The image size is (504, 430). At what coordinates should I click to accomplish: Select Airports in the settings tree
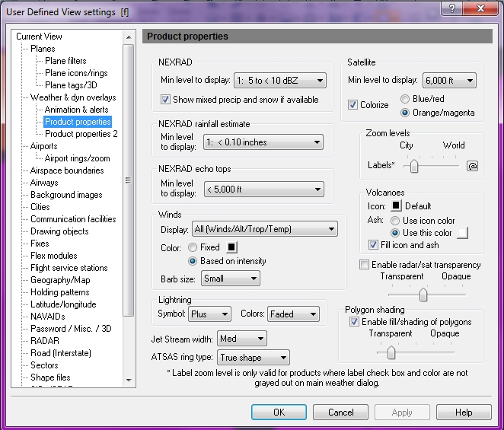coord(43,146)
